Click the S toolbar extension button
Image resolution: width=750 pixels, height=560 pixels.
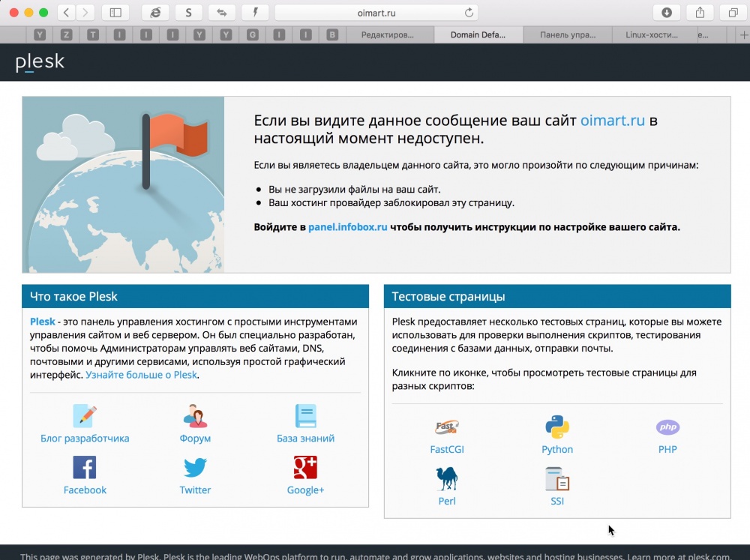(188, 13)
